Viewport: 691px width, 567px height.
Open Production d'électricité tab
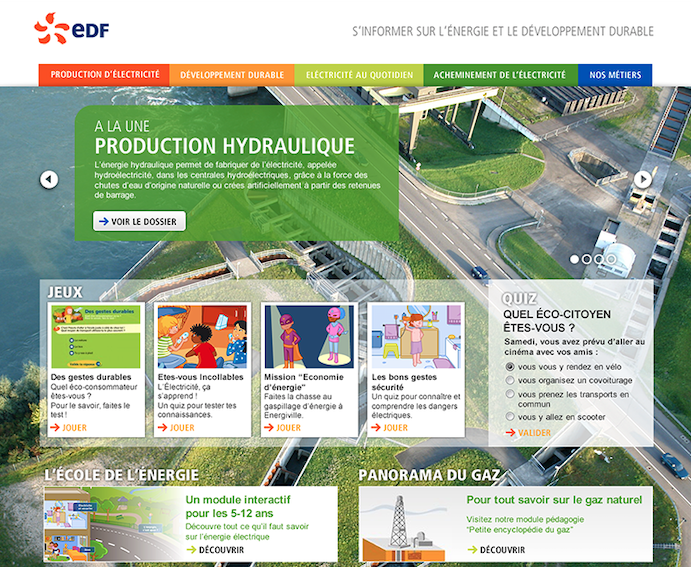(x=104, y=75)
